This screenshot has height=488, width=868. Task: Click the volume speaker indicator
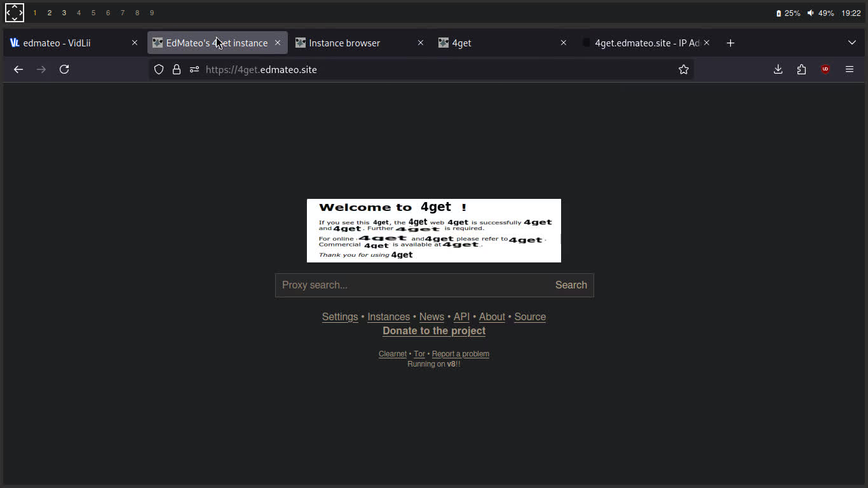pyautogui.click(x=820, y=13)
